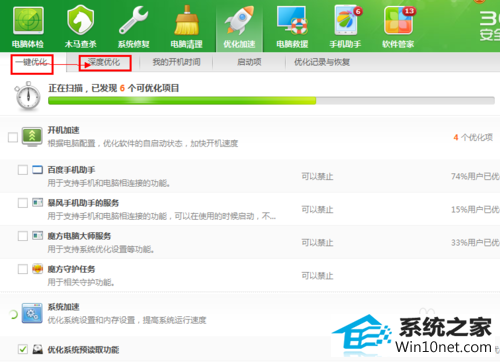This screenshot has width=500, height=362.
Task: Click 可以禁止 for 魔方守护任务
Action: [x=317, y=275]
